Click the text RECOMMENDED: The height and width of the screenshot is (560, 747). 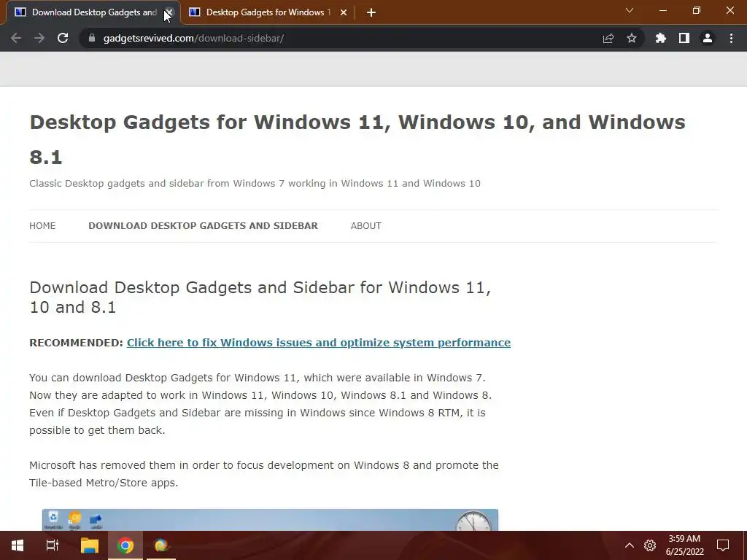point(76,343)
